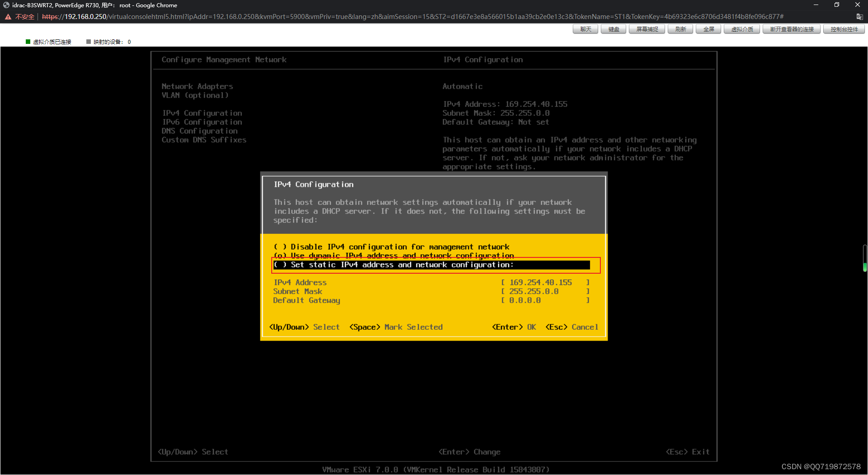
Task: Click the Automatic status text
Action: [462, 86]
